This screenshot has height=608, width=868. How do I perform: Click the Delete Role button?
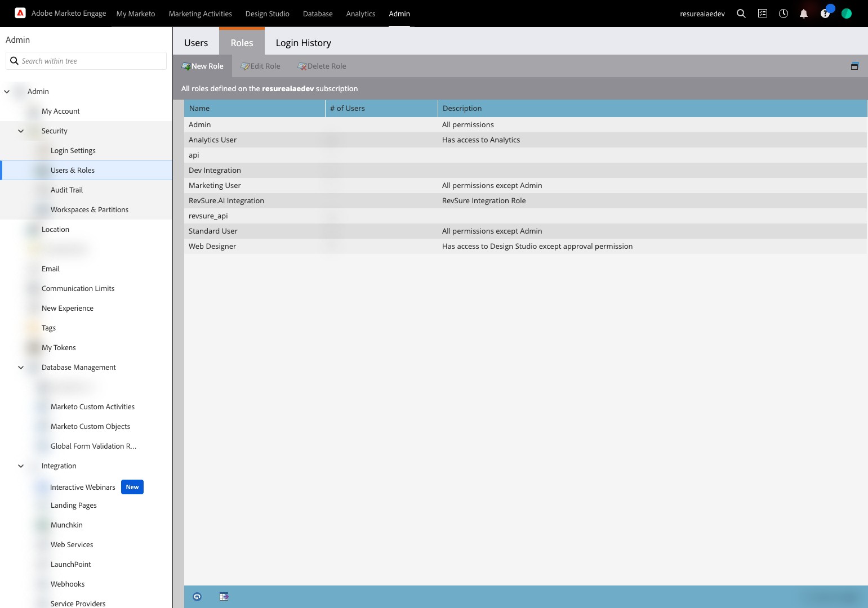(x=322, y=66)
